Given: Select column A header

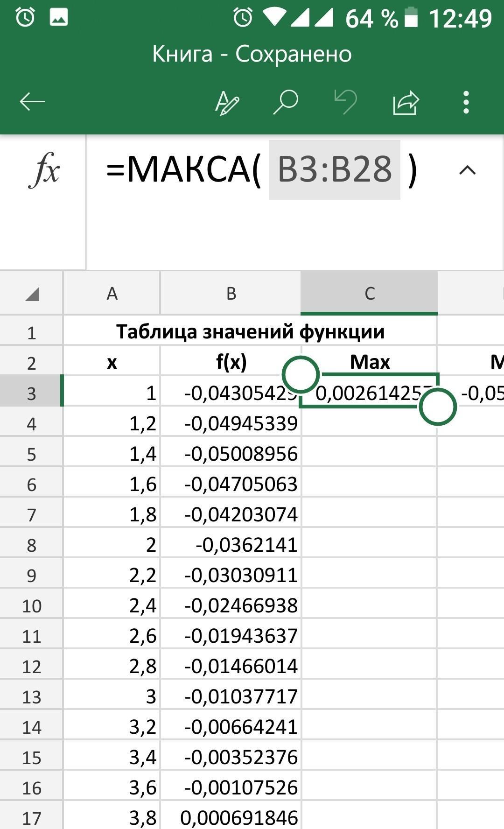Looking at the screenshot, I should 112,294.
